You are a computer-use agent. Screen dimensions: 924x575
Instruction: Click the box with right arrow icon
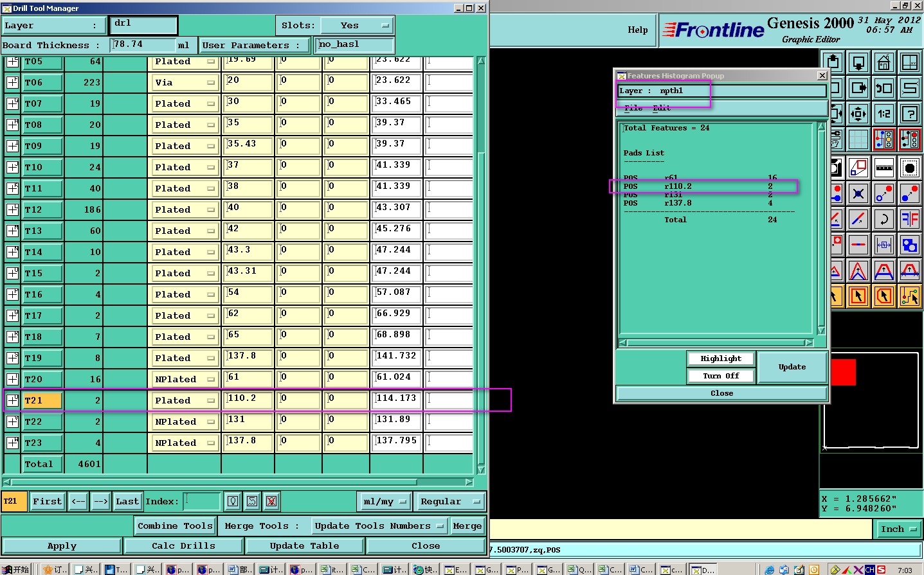click(x=858, y=88)
